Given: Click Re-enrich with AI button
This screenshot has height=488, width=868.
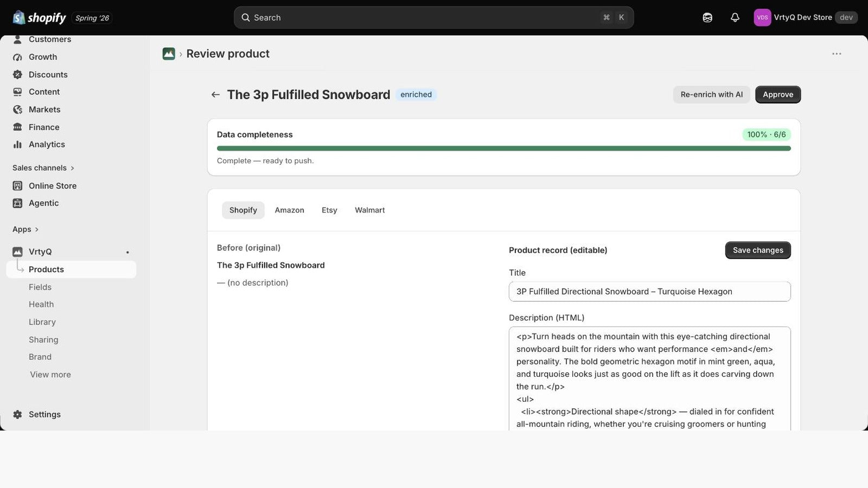Looking at the screenshot, I should 711,94.
